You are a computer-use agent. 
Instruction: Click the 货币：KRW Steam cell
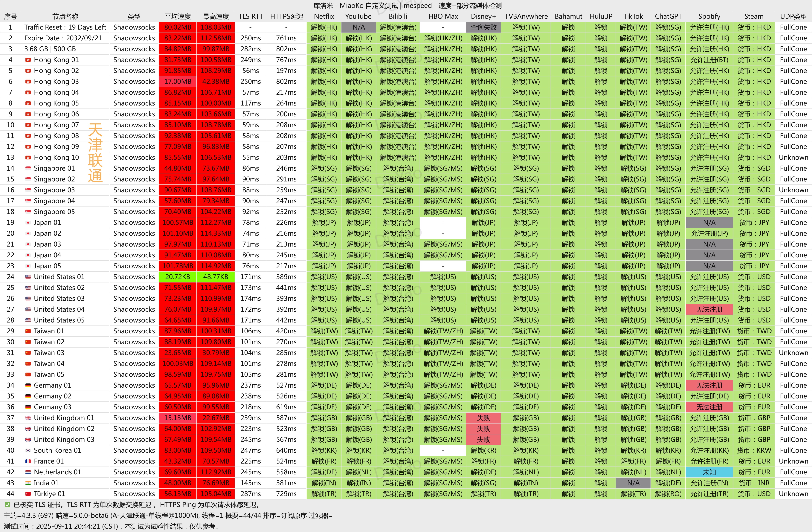pyautogui.click(x=754, y=450)
